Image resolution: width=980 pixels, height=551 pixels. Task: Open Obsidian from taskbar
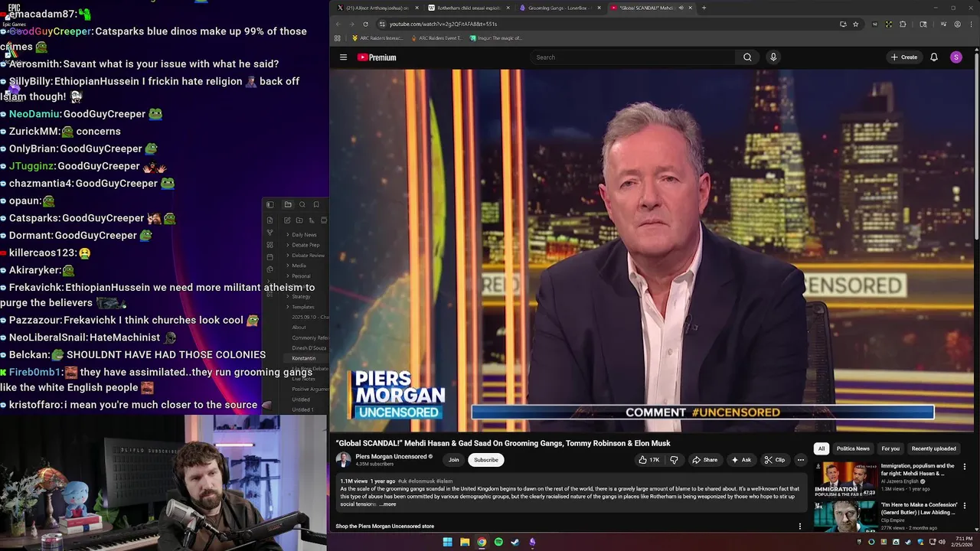point(532,542)
